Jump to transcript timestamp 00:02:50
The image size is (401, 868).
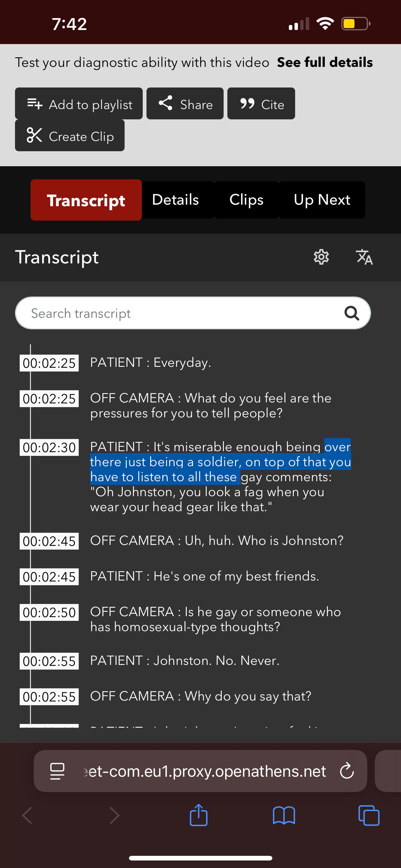click(x=49, y=612)
